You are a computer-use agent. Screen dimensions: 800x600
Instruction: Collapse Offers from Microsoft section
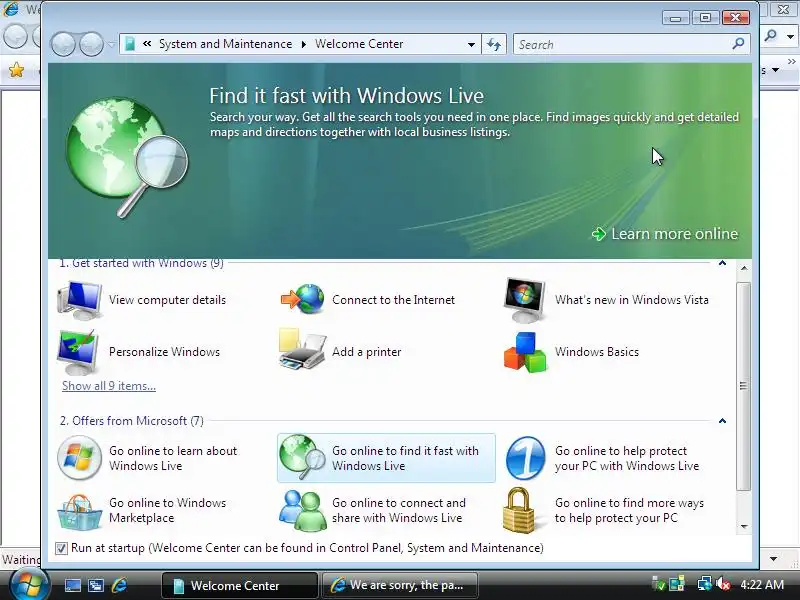[722, 421]
